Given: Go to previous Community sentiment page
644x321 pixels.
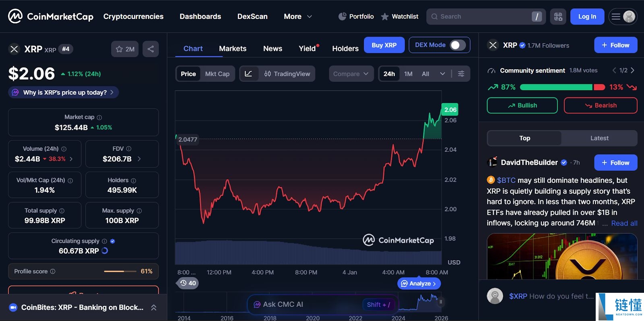Looking at the screenshot, I should 614,70.
